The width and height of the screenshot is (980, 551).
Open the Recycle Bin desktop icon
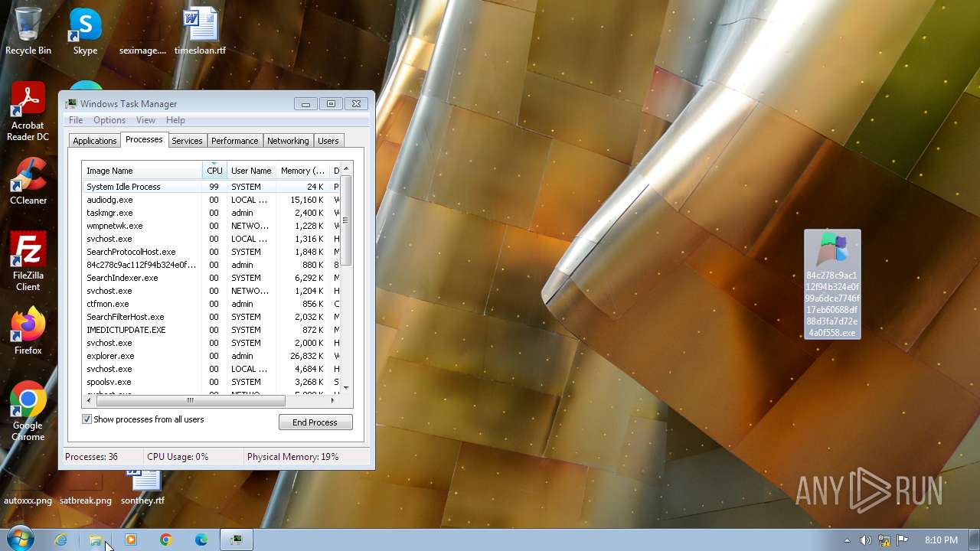click(28, 31)
